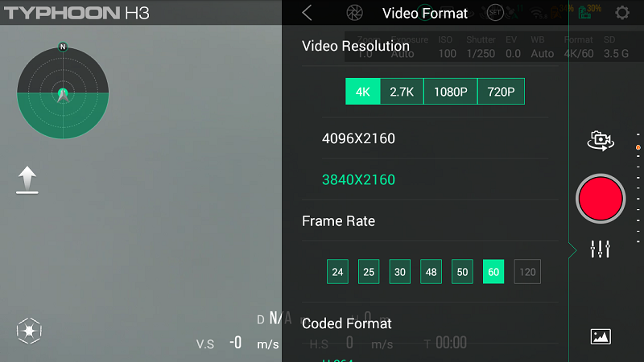
Task: Collapse the settings panel with the side arrow
Action: [572, 250]
